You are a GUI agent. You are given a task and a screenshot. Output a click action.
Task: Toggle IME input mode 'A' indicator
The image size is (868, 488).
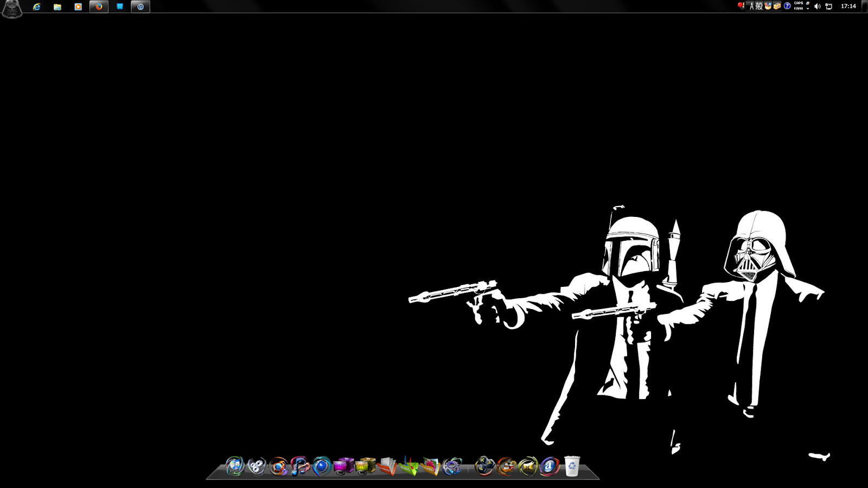point(751,6)
